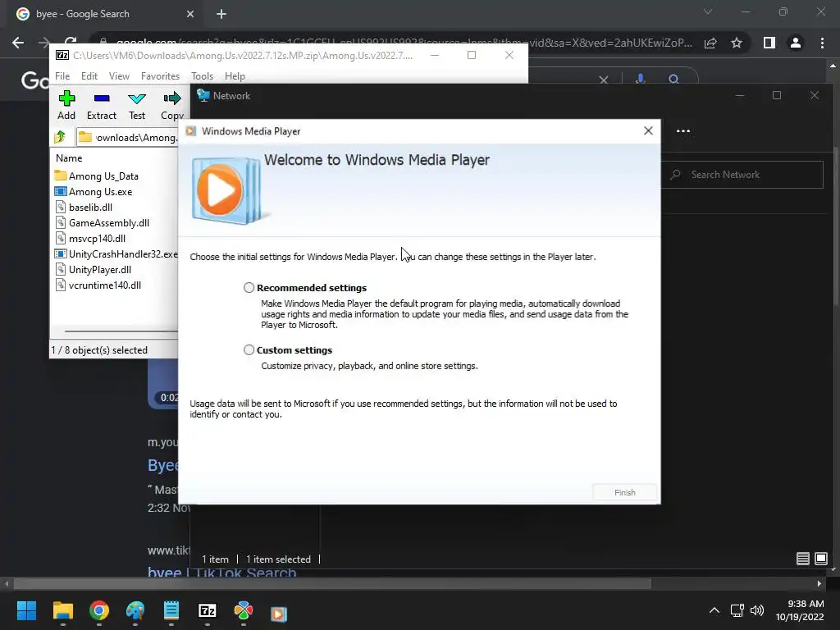
Task: Switch Network window to large icons view
Action: (820, 559)
